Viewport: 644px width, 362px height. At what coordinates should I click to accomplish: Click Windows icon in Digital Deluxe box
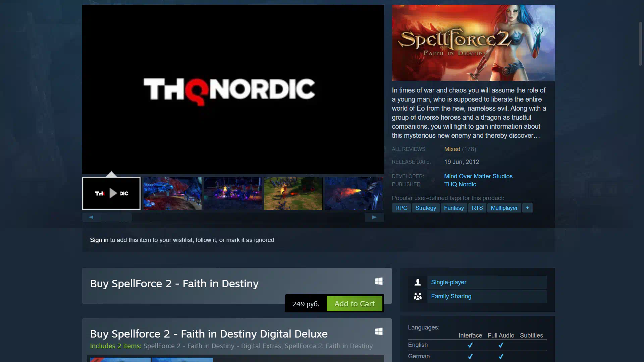pyautogui.click(x=379, y=331)
